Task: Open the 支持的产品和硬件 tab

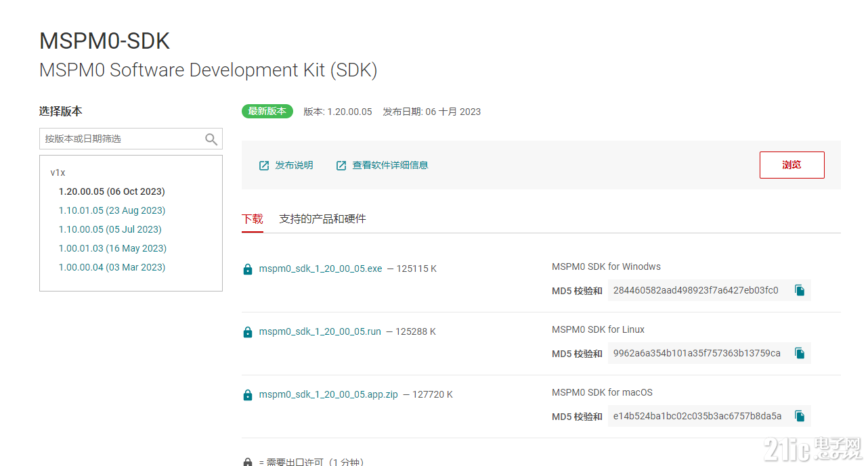Action: pos(322,219)
